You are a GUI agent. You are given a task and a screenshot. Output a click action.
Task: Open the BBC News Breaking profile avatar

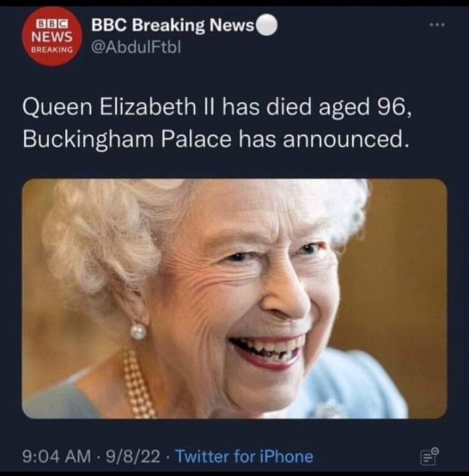pyautogui.click(x=52, y=37)
